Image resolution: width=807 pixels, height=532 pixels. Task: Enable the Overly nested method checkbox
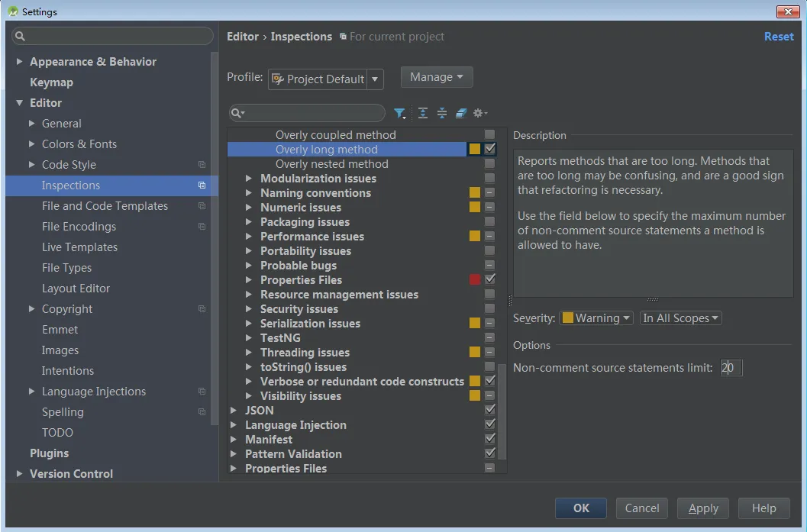[490, 164]
